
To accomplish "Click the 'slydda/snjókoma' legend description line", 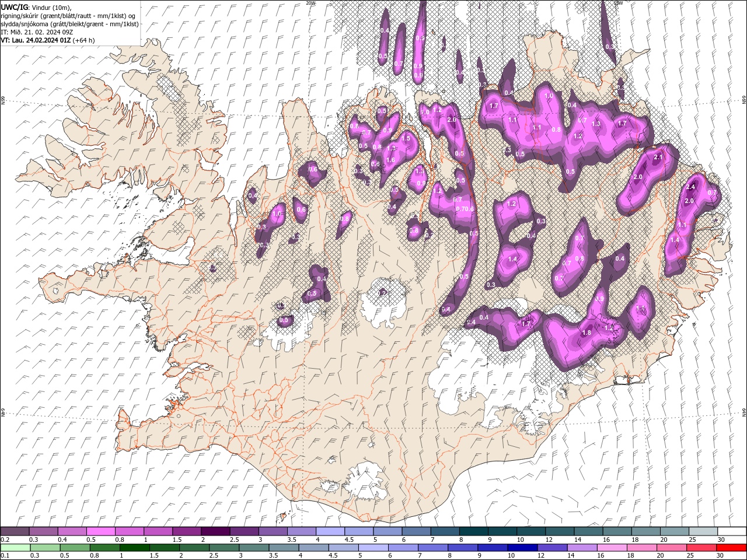I will click(69, 24).
